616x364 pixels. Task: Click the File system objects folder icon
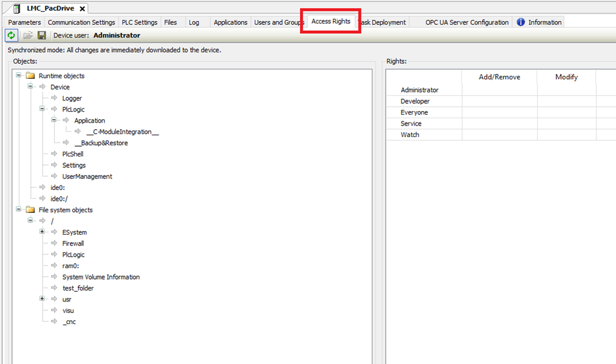tap(30, 210)
